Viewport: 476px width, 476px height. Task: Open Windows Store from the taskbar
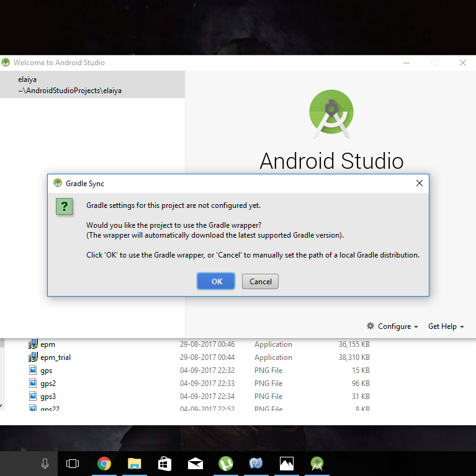[x=165, y=464]
